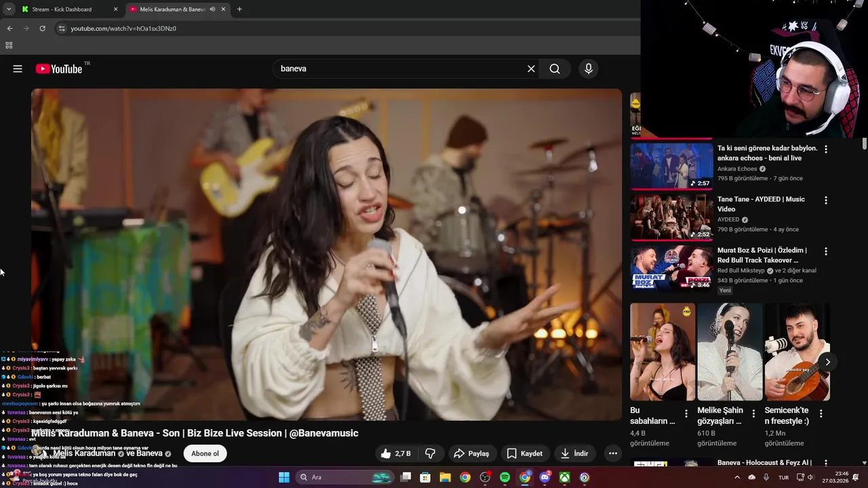Run search with the magnifier button
This screenshot has width=868, height=488.
coord(555,68)
